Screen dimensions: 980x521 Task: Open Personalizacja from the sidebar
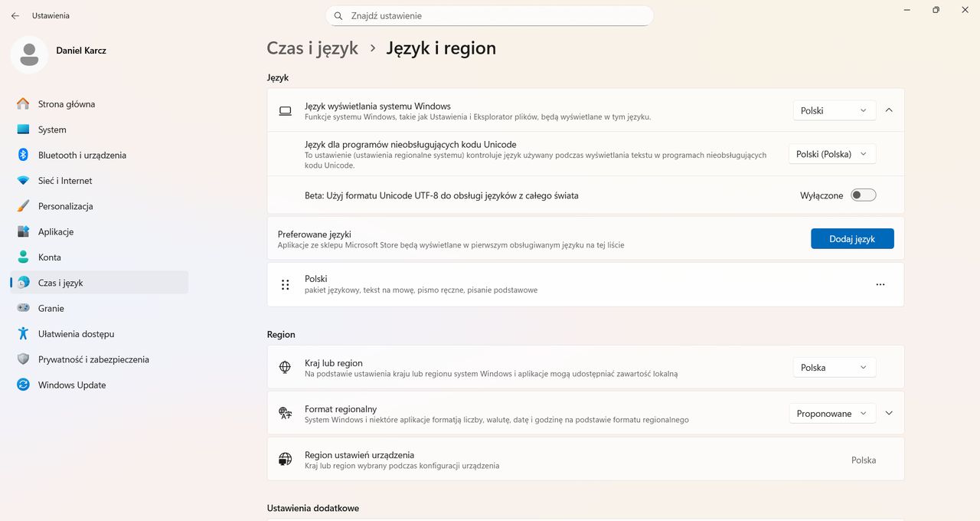point(23,206)
